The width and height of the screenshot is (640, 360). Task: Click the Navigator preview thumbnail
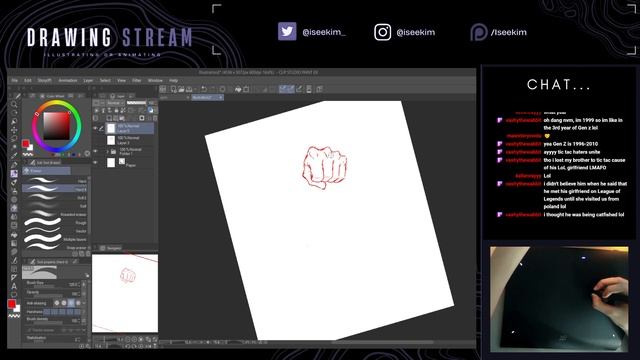[x=125, y=293]
